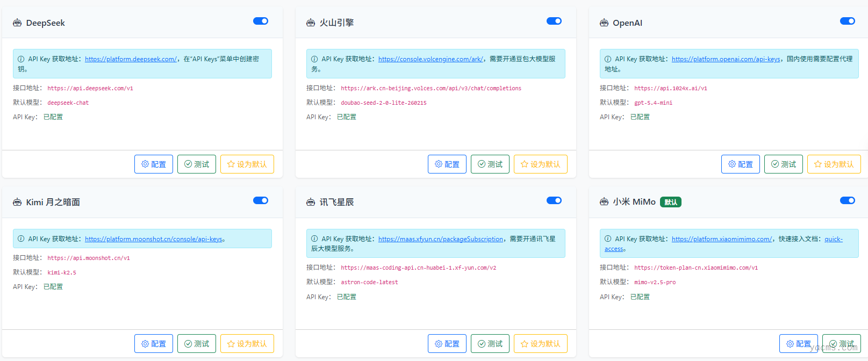The image size is (868, 361).
Task: Click the DeepSeek card title
Action: [x=46, y=23]
